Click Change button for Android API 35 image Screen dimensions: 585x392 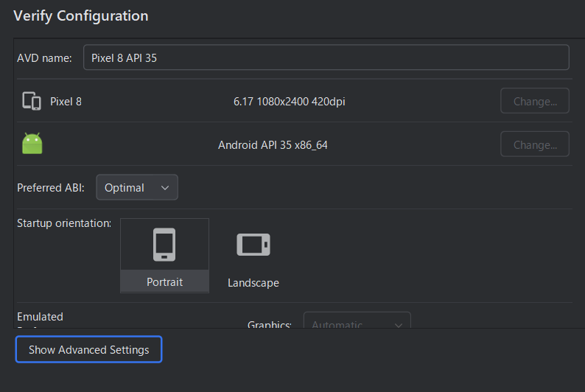535,144
